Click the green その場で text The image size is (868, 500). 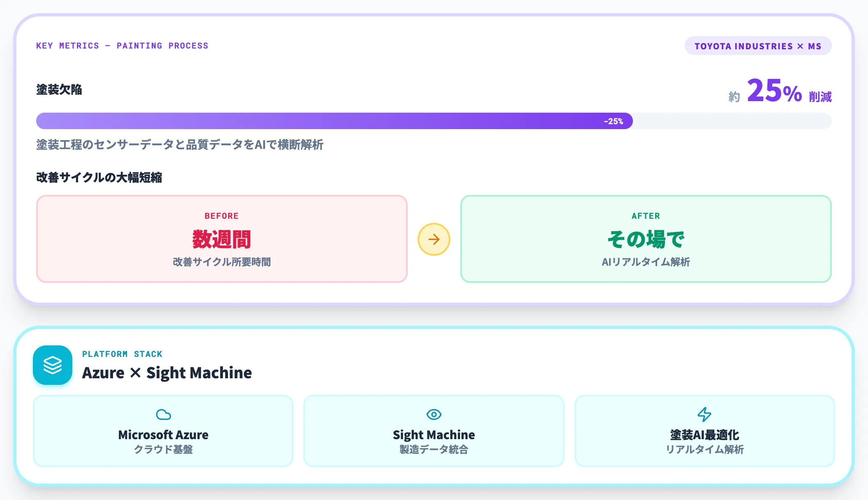coord(646,239)
